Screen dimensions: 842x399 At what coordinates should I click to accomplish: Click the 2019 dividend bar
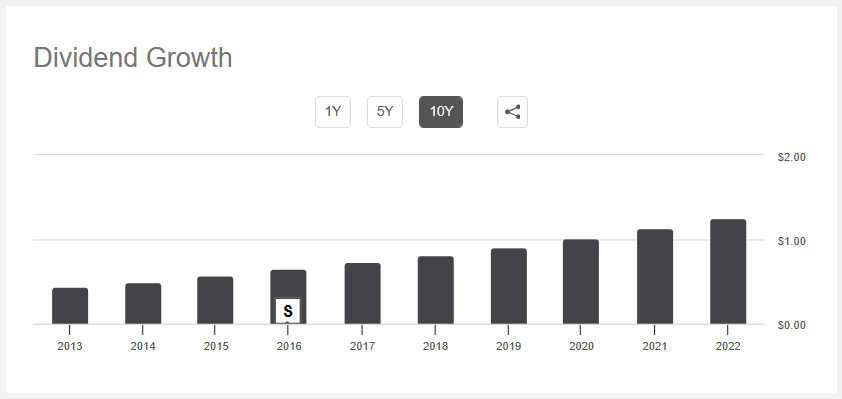tap(509, 286)
